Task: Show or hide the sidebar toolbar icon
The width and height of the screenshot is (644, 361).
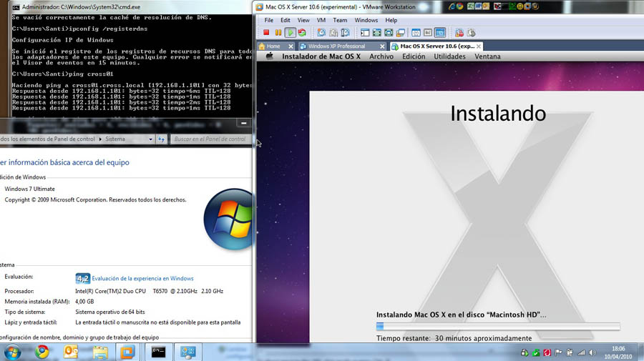Action: tap(365, 32)
